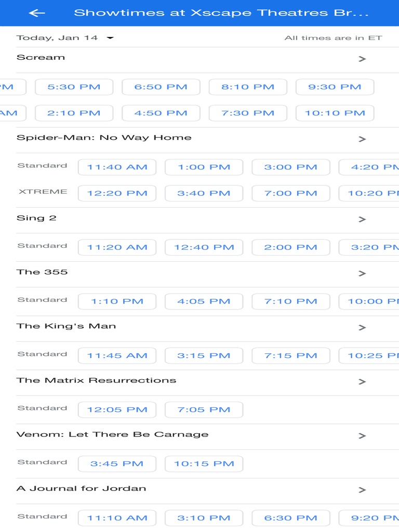Select Venom 10:15 PM showtime
This screenshot has height=532, width=399.
click(x=204, y=464)
